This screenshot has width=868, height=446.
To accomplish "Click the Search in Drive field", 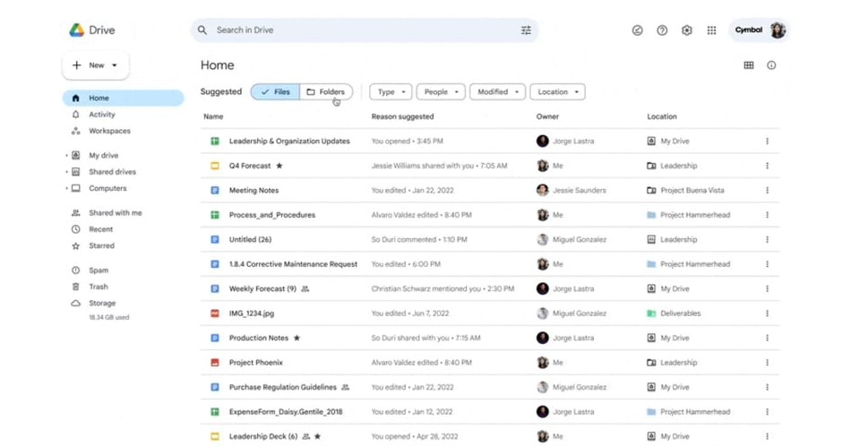I will tap(358, 30).
